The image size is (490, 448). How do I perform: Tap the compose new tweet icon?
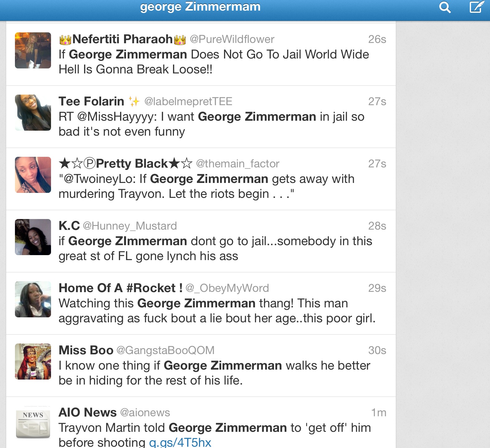(477, 7)
